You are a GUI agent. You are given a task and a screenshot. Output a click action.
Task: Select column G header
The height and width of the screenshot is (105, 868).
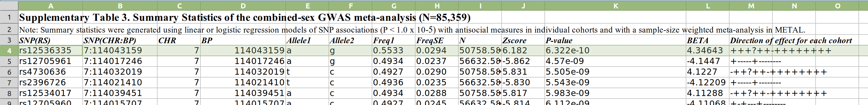(x=394, y=6)
